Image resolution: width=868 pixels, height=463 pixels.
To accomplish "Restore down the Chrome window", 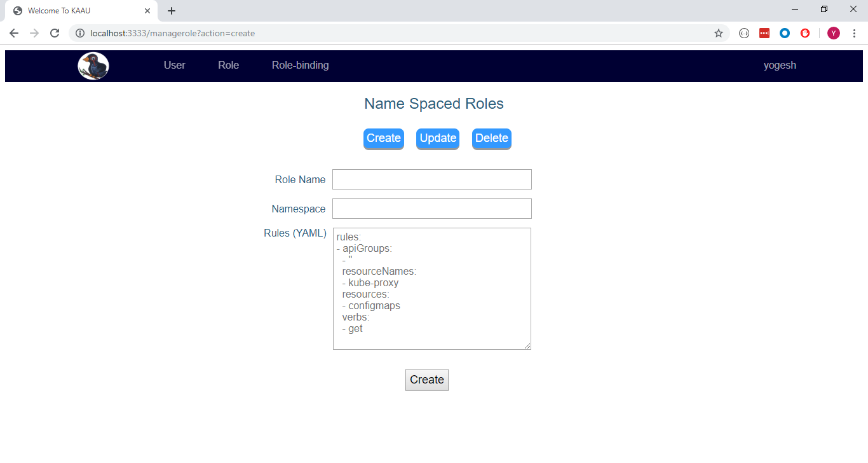I will (x=824, y=9).
